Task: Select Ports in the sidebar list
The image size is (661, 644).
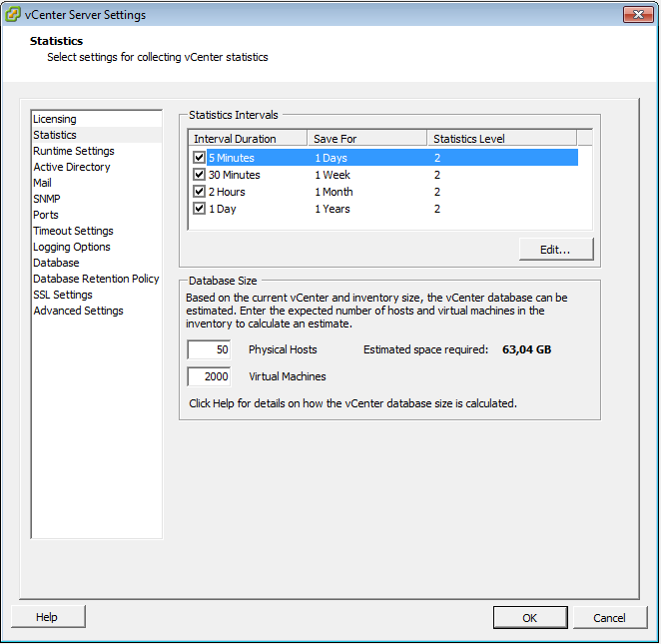Action: click(x=46, y=215)
